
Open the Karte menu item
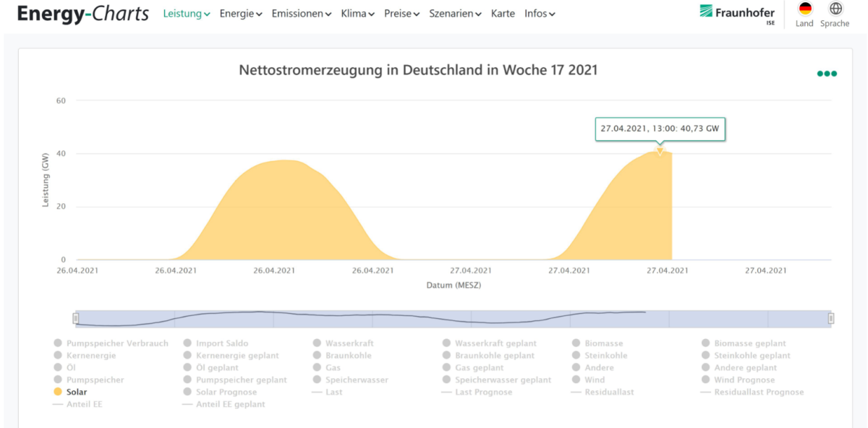tap(503, 14)
